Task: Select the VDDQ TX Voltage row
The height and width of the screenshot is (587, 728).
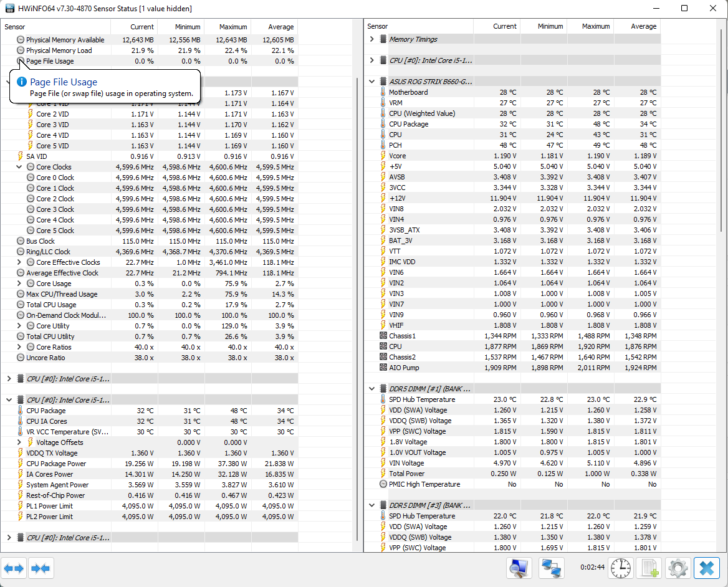Action: 149,453
